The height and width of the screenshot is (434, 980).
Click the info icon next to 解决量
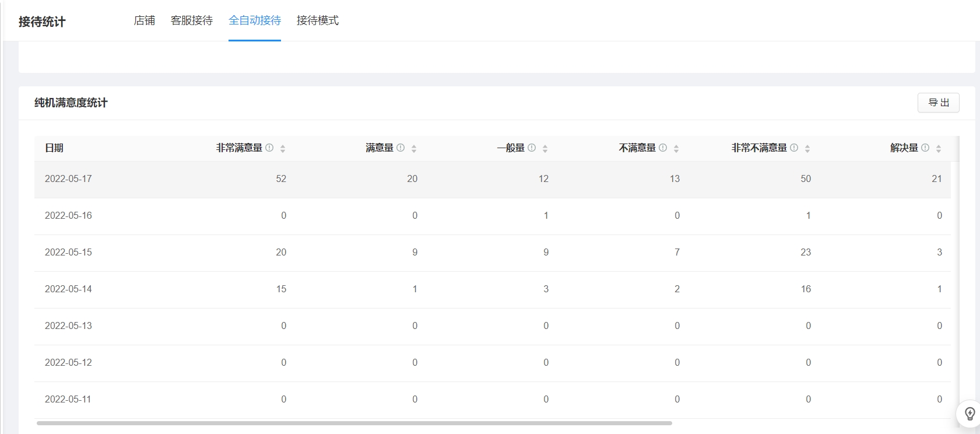[x=925, y=148]
